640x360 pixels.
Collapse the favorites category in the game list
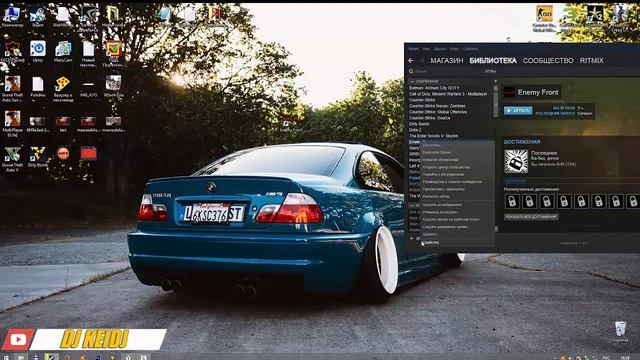413,81
